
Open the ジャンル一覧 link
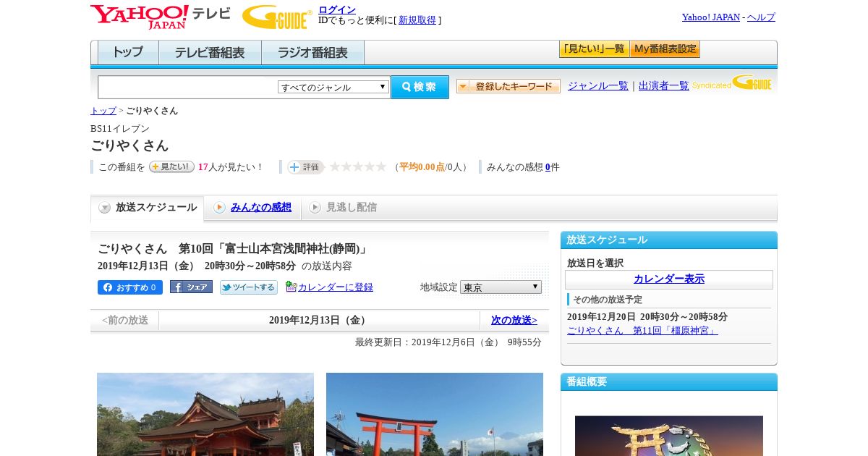(598, 85)
